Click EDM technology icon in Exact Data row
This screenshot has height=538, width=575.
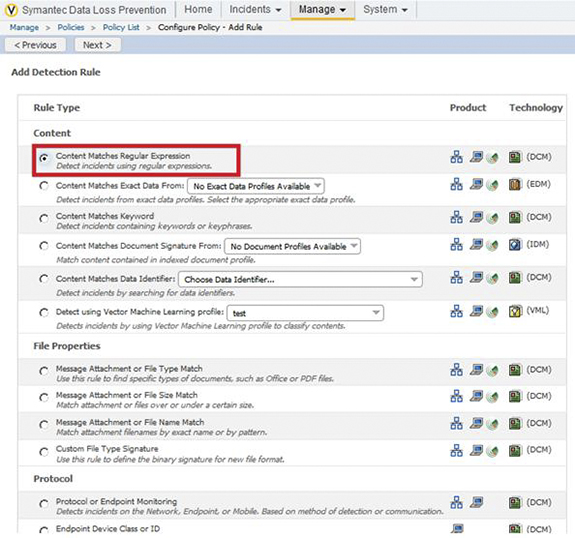[515, 184]
